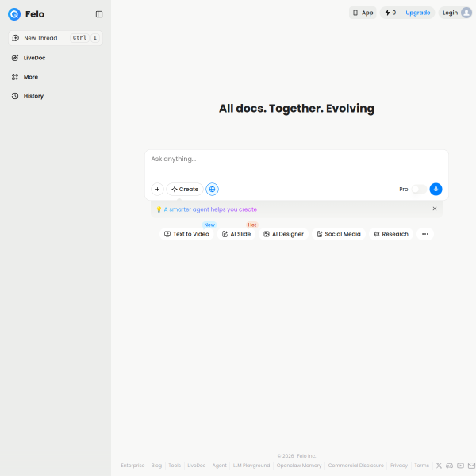Open the Tools footer link
Image resolution: width=476 pixels, height=476 pixels.
[175, 466]
